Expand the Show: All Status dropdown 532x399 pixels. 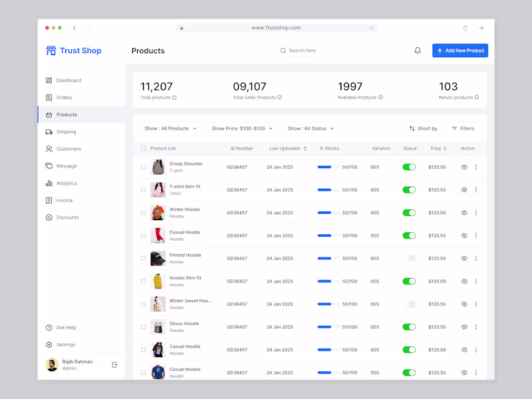[x=311, y=128]
